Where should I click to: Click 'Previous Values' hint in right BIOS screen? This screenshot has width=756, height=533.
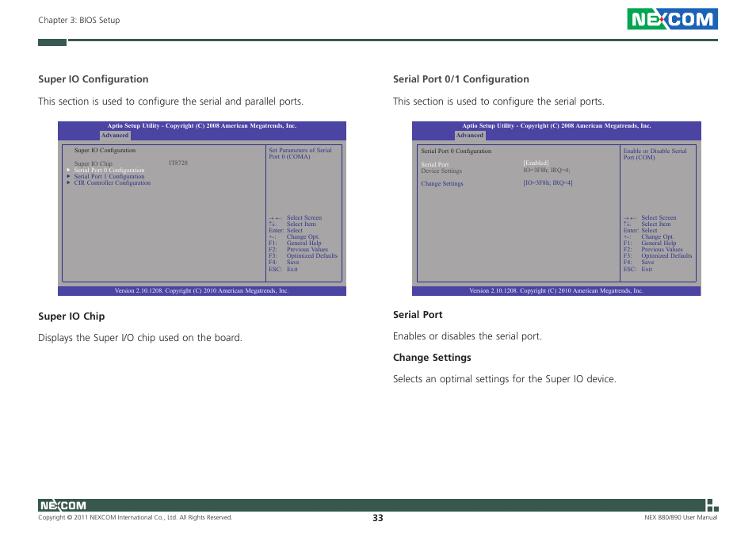tap(662, 249)
